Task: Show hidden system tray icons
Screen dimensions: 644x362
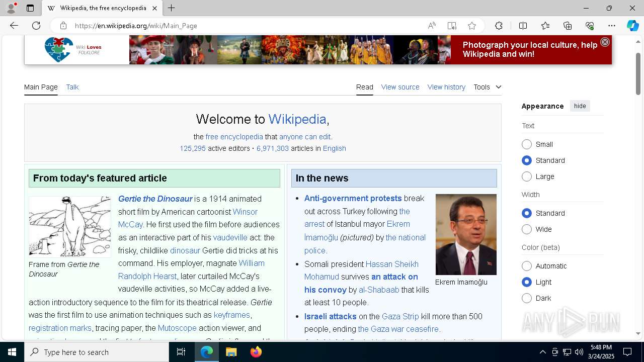Action: [x=542, y=352]
